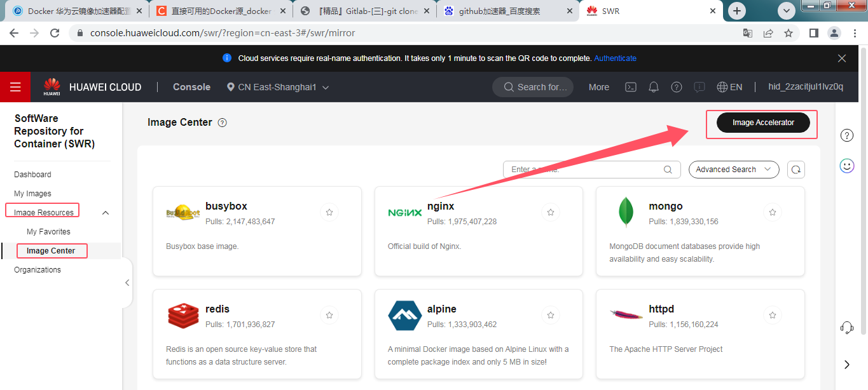
Task: Open the right sidebar help circle icon
Action: click(847, 135)
